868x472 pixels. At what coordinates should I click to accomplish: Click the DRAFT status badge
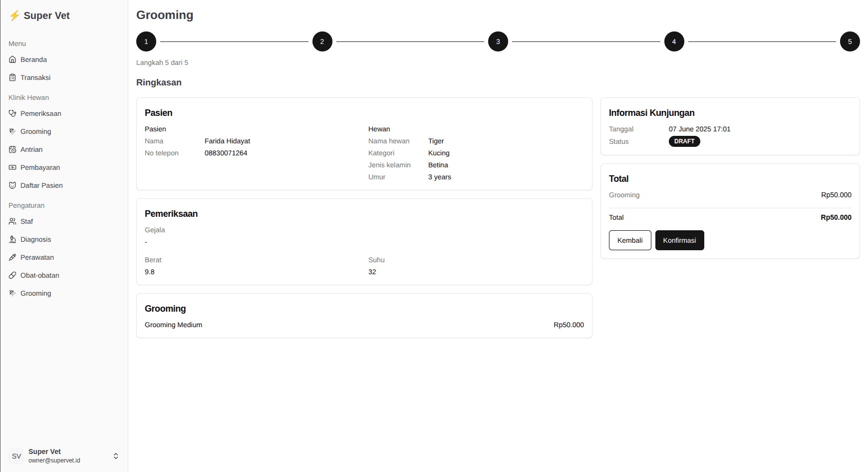684,141
